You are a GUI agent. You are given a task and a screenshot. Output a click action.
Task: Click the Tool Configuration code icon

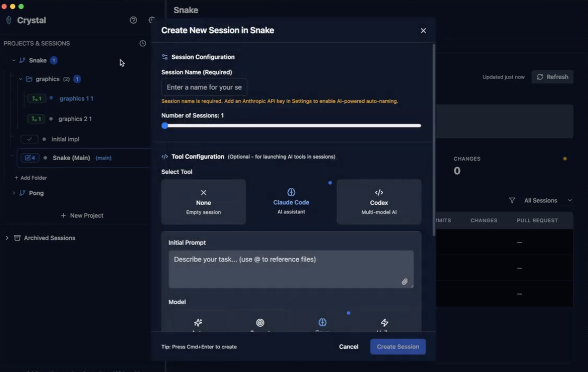(165, 157)
